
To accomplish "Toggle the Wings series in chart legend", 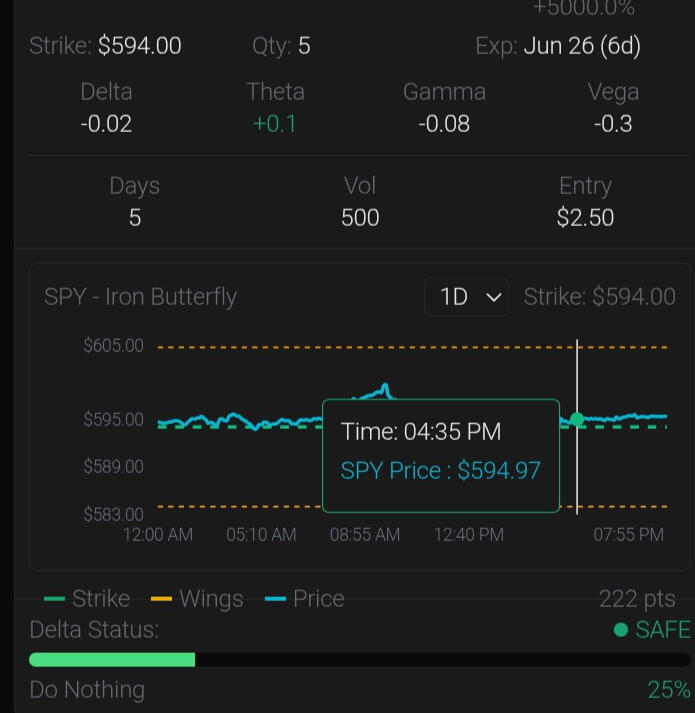I will pyautogui.click(x=197, y=599).
